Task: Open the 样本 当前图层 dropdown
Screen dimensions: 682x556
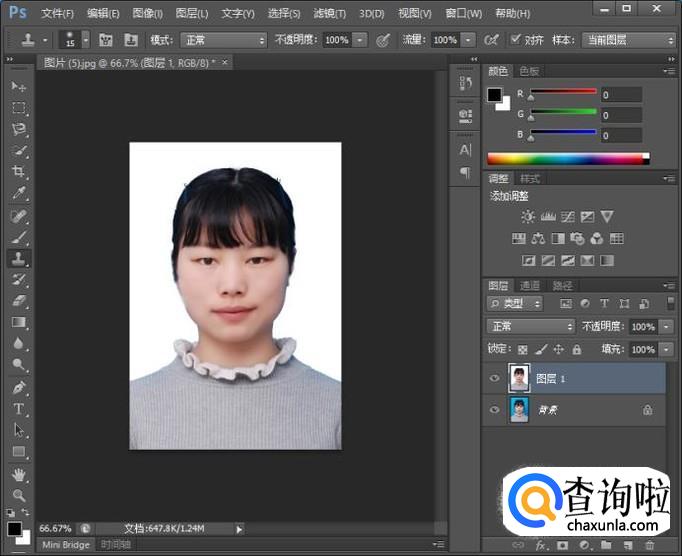Action: 628,40
